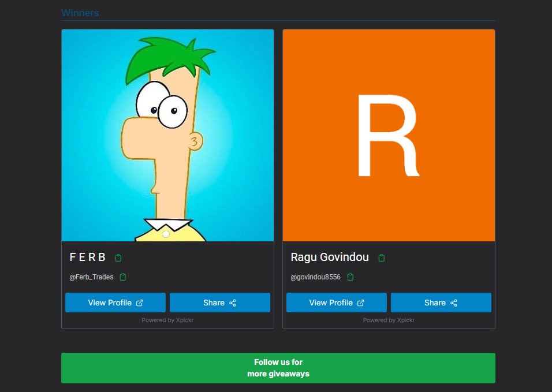Select the Ragu Govindou name text

[x=330, y=257]
